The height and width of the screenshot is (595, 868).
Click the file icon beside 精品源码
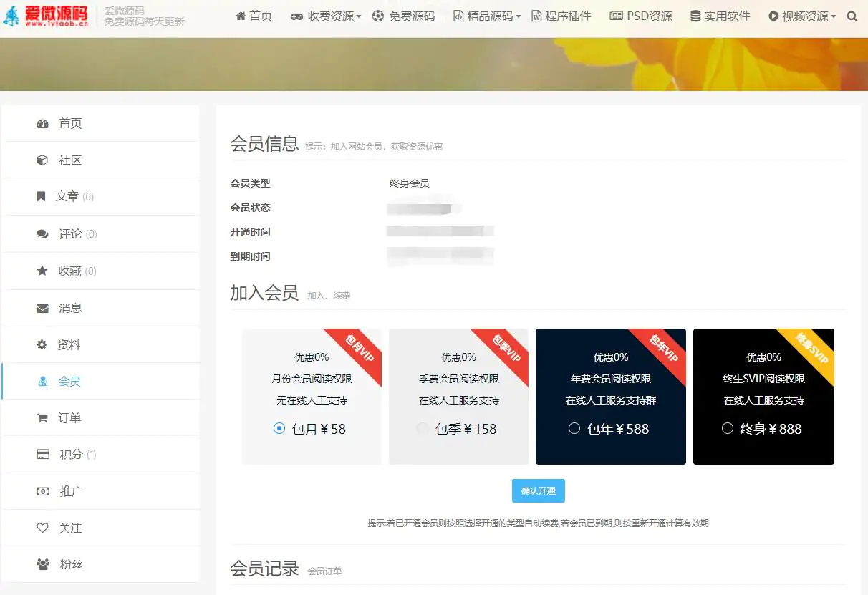coord(458,16)
